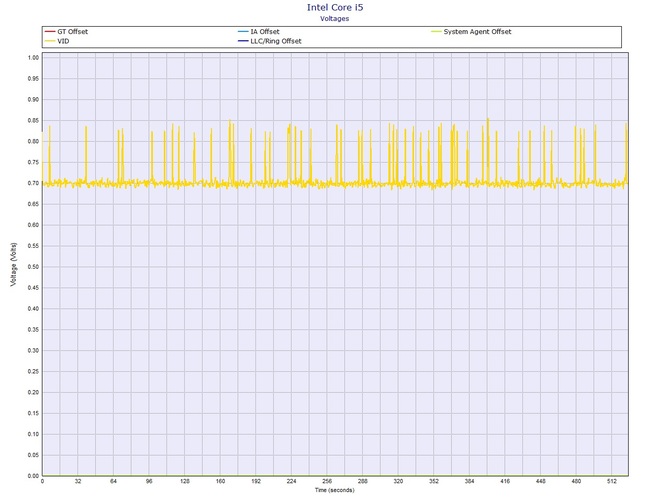670x502 pixels.
Task: Click the System Agent Offset legend entry
Action: pos(471,32)
